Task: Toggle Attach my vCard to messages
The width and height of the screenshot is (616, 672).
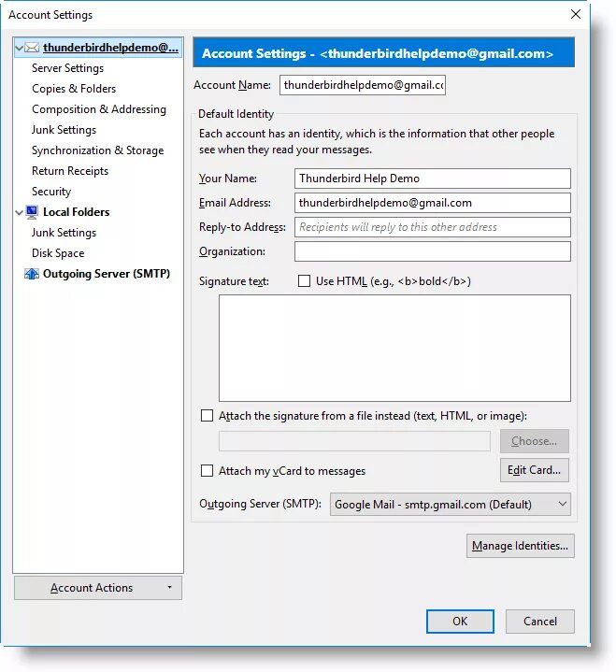Action: (208, 470)
